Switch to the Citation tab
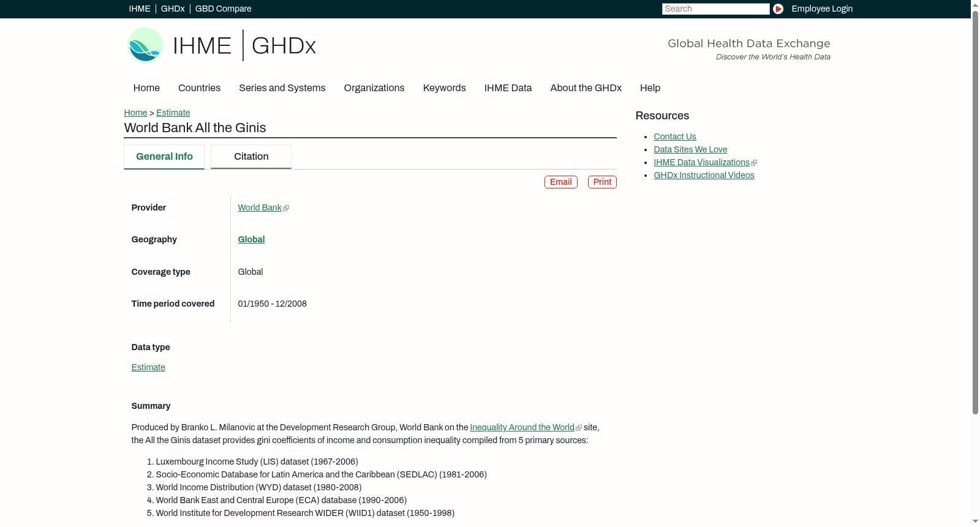The image size is (980, 527). 251,157
